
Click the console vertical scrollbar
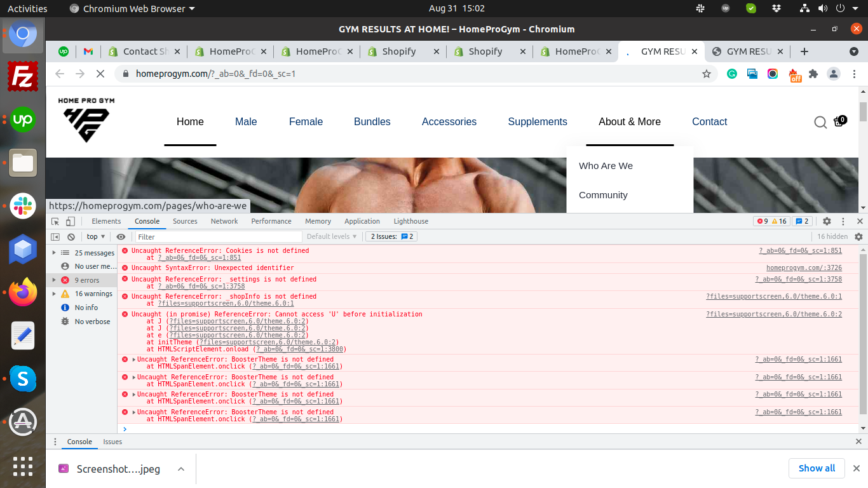pos(863,334)
